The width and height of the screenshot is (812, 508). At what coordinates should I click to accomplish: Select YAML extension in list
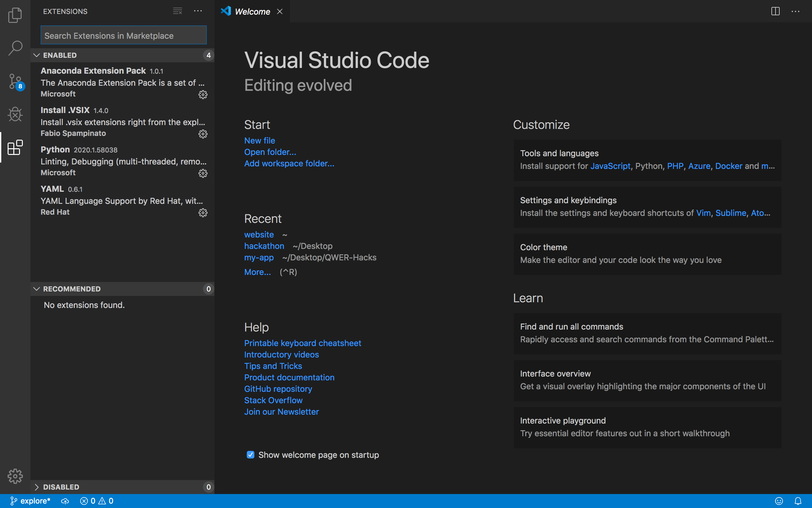point(122,200)
